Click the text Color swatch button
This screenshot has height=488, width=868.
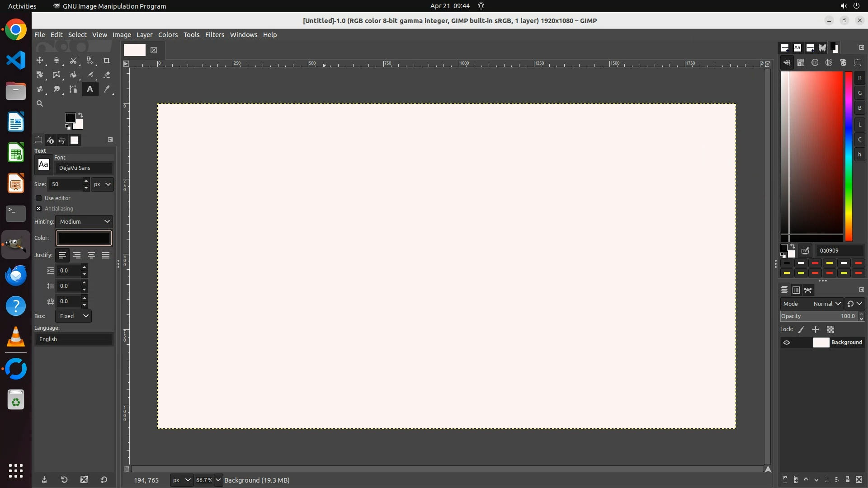click(x=84, y=238)
